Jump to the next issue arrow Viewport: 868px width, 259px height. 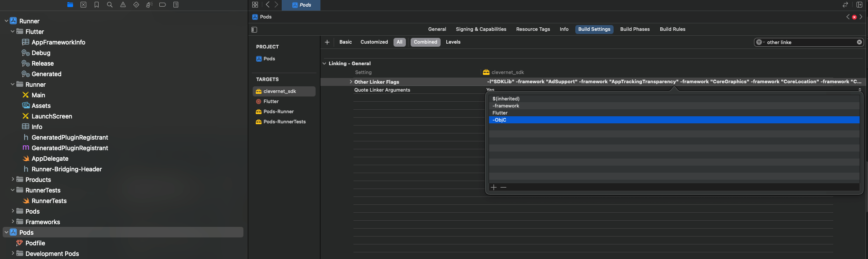coord(861,17)
